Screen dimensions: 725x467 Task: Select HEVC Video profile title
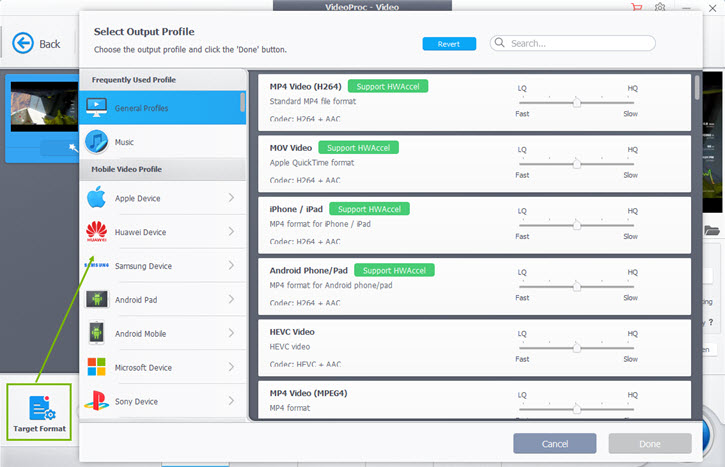point(292,332)
